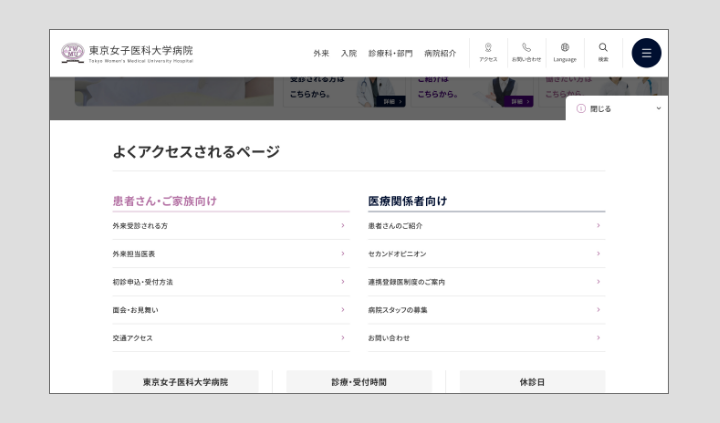Click the お問い合わせ phone icon
Screen dimensions: 720x423
pyautogui.click(x=526, y=48)
